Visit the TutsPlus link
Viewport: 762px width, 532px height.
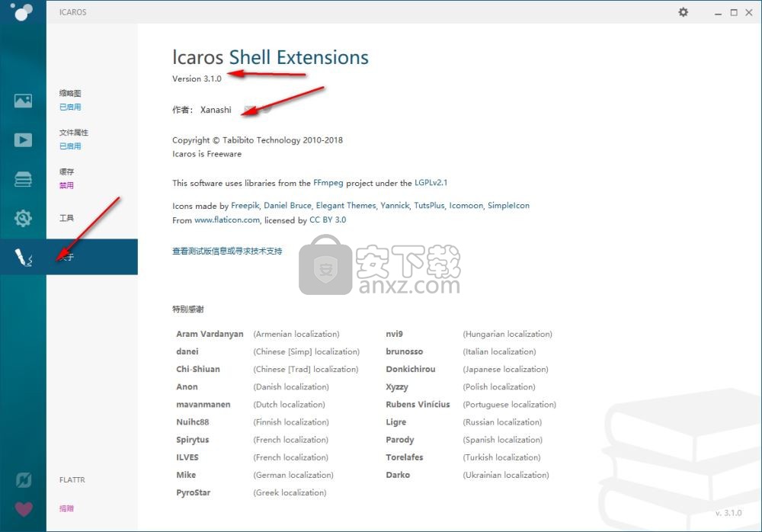click(429, 206)
